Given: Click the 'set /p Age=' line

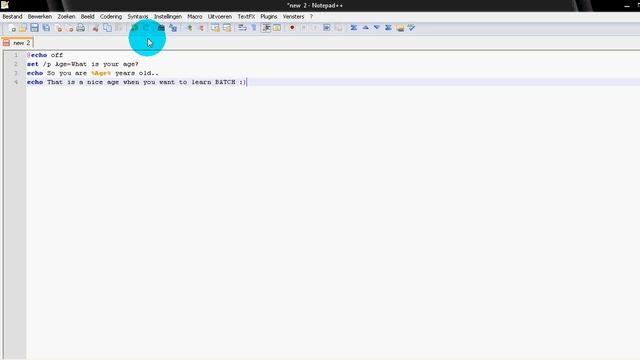Looking at the screenshot, I should tap(82, 64).
